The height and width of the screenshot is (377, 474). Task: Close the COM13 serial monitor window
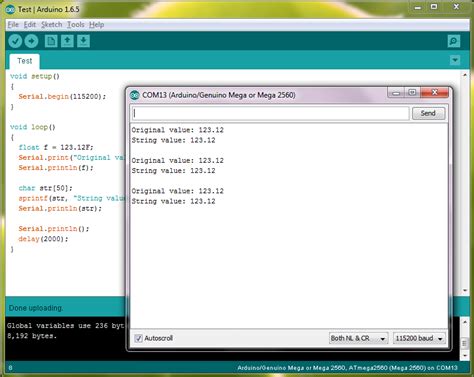pyautogui.click(x=434, y=93)
